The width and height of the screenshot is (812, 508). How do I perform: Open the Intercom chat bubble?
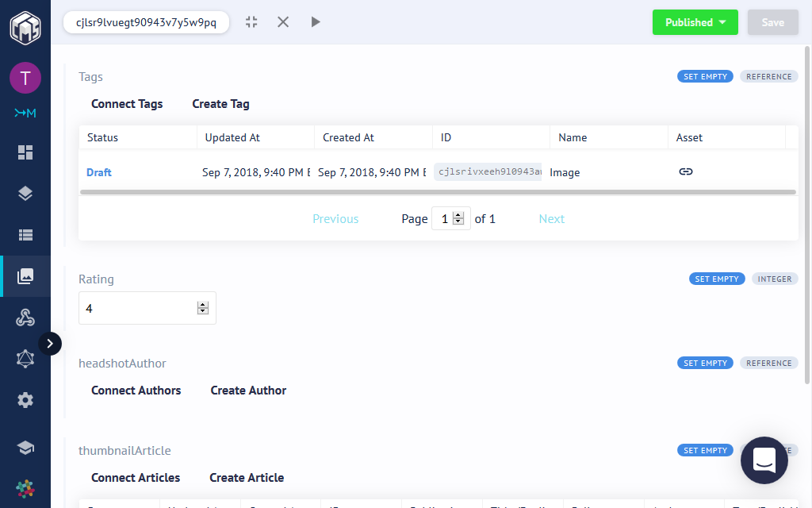pos(764,460)
